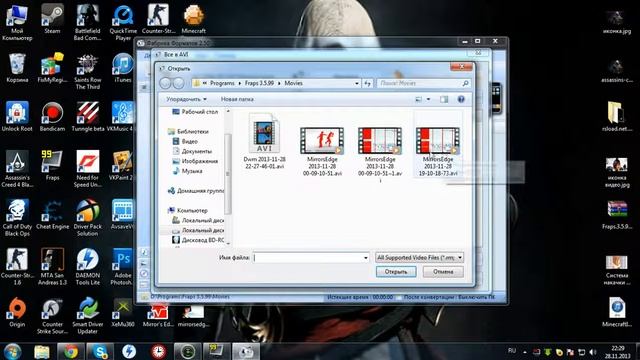The height and width of the screenshot is (360, 640).
Task: Open the Call of Duty Black Ops shortcut
Action: pyautogui.click(x=17, y=218)
